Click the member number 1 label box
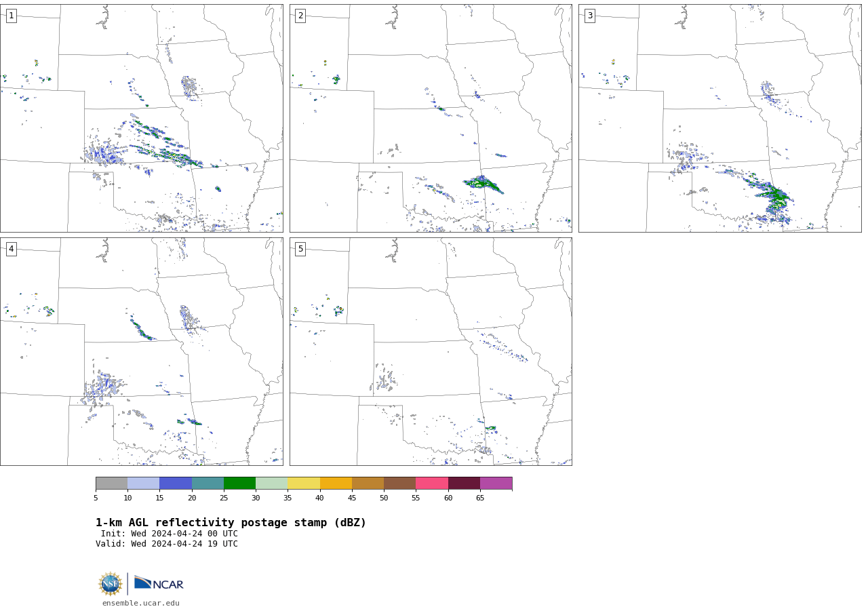 (11, 16)
